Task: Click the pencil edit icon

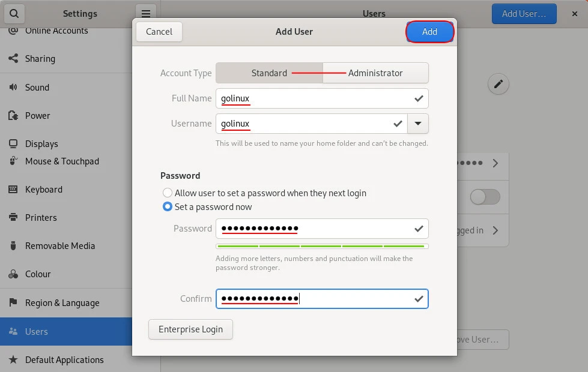Action: click(x=498, y=85)
